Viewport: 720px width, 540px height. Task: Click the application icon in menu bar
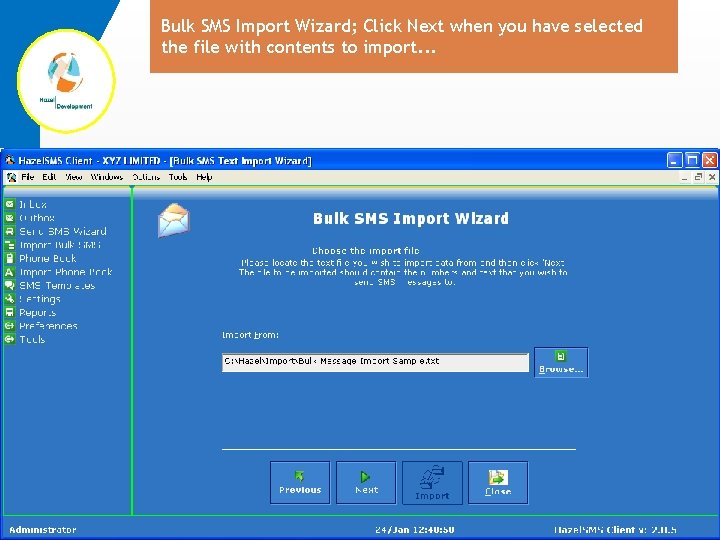tap(11, 177)
